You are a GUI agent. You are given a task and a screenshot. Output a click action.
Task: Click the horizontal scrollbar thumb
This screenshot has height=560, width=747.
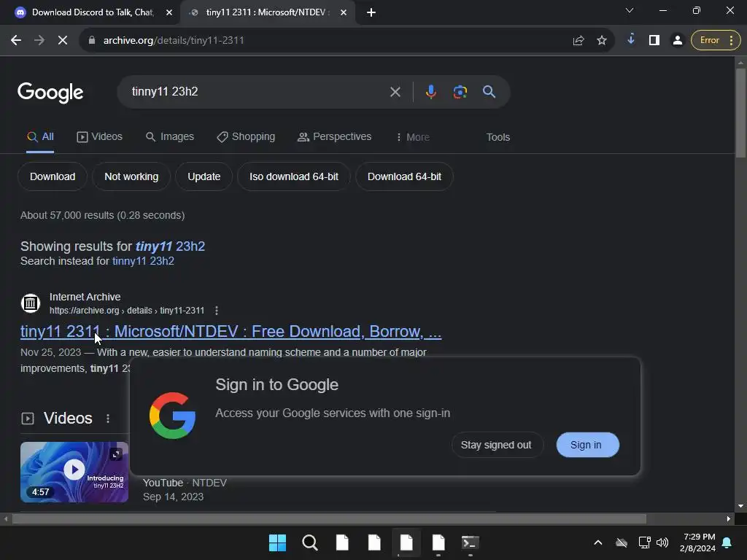click(x=329, y=518)
